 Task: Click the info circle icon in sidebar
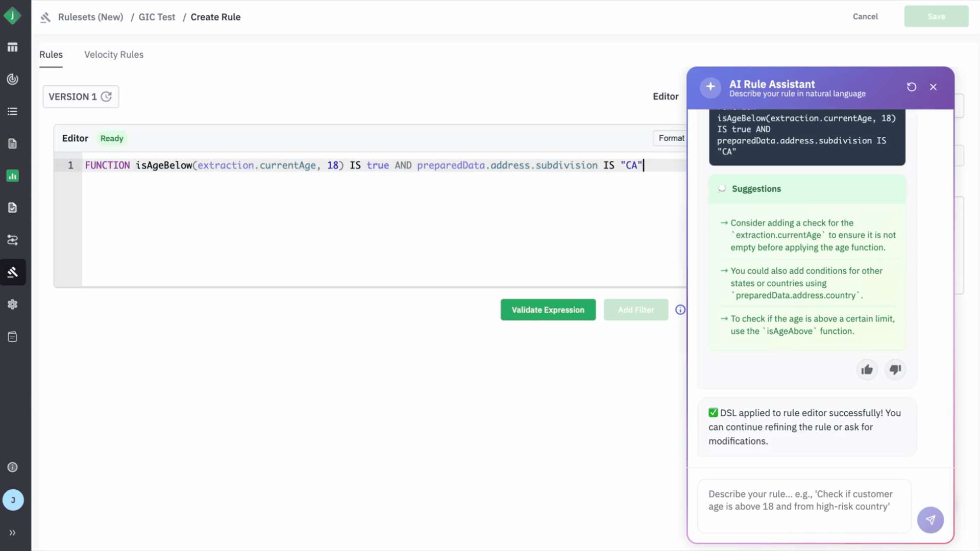click(x=13, y=467)
